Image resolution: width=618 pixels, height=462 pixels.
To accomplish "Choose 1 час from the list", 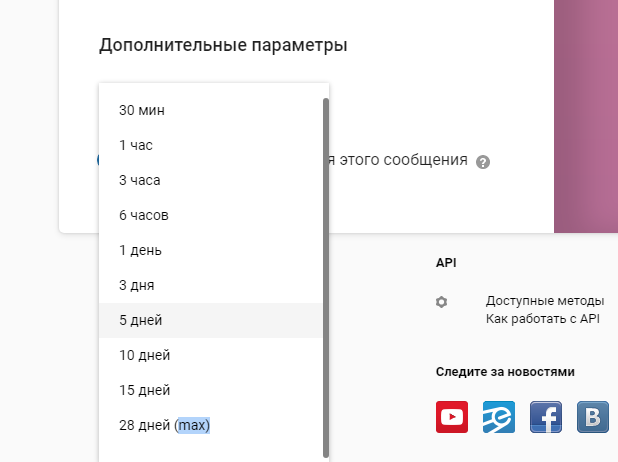I will (x=136, y=145).
